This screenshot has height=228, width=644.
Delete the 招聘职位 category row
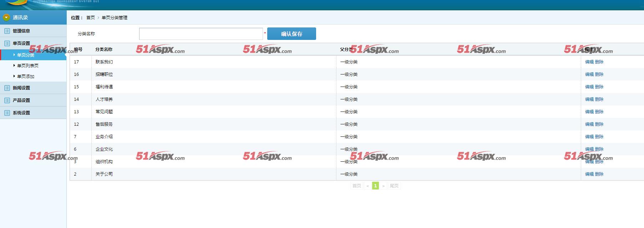(599, 74)
